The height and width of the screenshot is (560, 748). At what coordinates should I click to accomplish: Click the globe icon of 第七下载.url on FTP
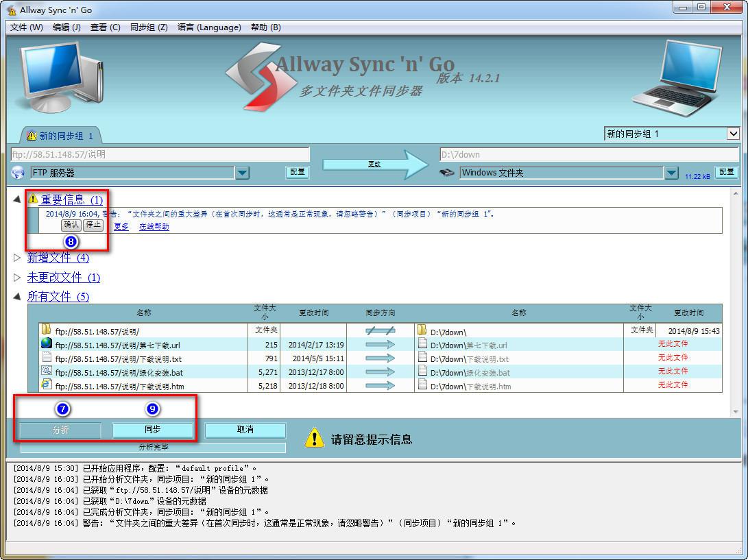coord(46,343)
